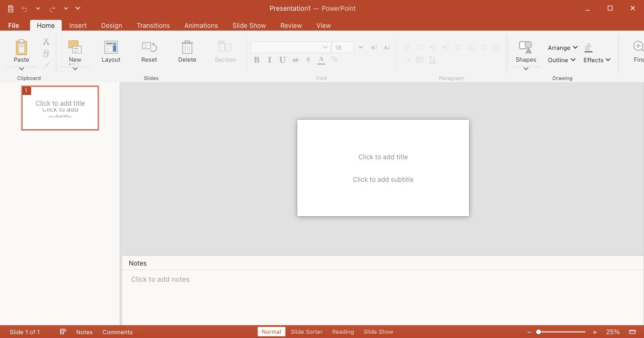Toggle Underline formatting

coord(282,60)
